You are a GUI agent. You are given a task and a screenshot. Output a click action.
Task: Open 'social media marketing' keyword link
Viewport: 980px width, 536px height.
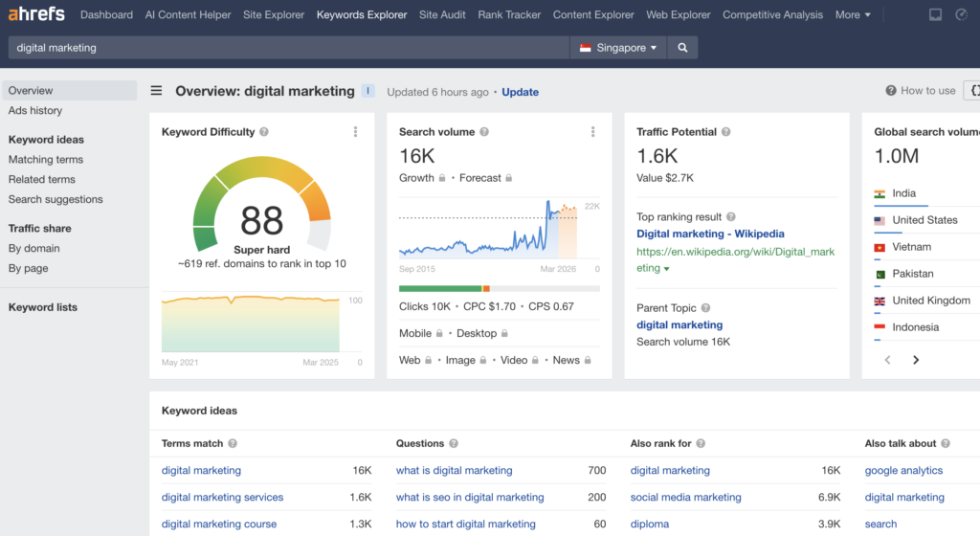(685, 498)
